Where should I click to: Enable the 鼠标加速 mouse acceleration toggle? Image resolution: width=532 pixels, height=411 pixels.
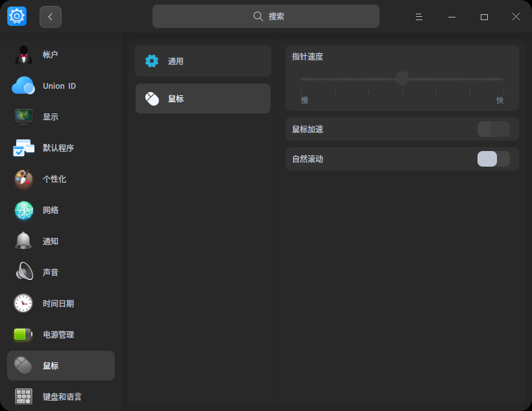pos(494,129)
